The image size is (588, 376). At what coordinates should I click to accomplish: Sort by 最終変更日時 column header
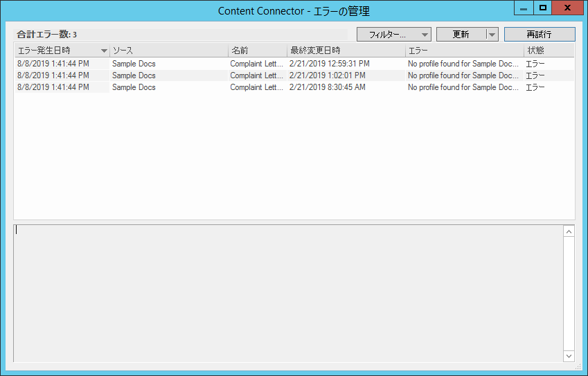(346, 51)
